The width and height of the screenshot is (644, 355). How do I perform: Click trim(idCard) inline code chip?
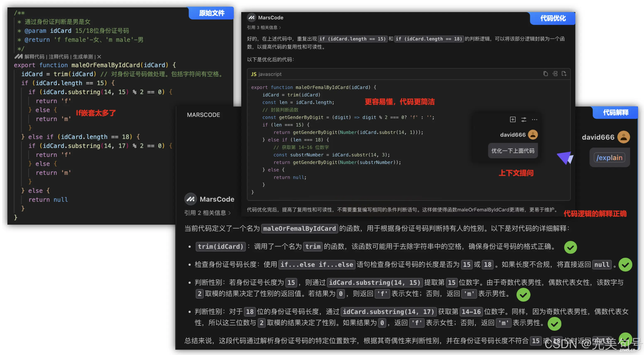pos(220,246)
